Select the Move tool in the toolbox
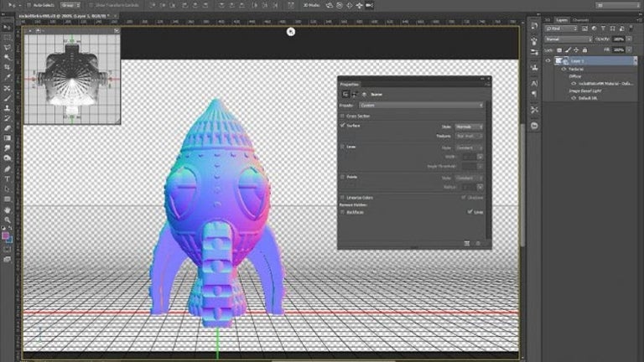The width and height of the screenshot is (644, 362). [x=7, y=28]
